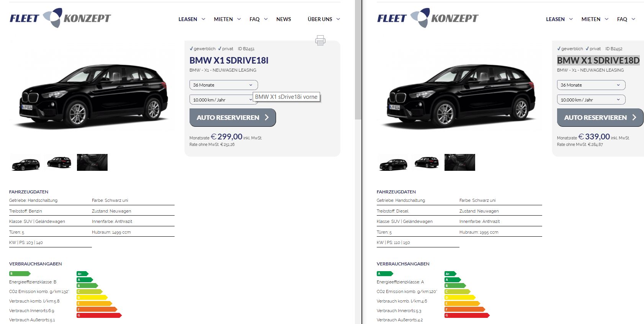Reserve the BMW X1 sDrive18i
Viewport: 644px width, 324px height.
pyautogui.click(x=232, y=118)
